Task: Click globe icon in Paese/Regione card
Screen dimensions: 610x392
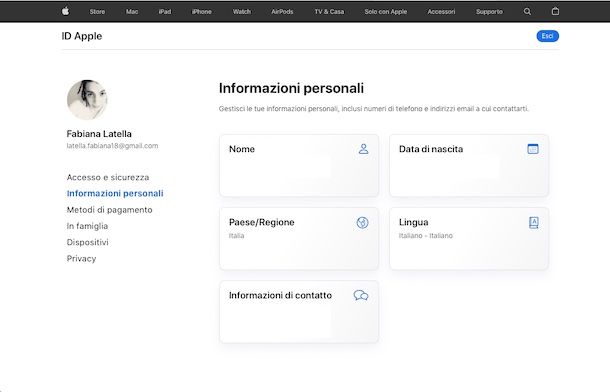Action: 362,222
